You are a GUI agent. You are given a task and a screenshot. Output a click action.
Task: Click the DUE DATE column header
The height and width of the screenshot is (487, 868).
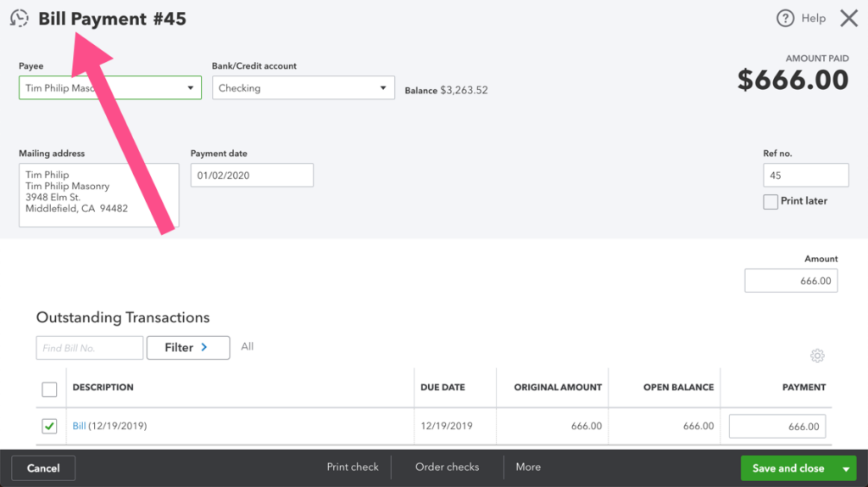(x=442, y=387)
